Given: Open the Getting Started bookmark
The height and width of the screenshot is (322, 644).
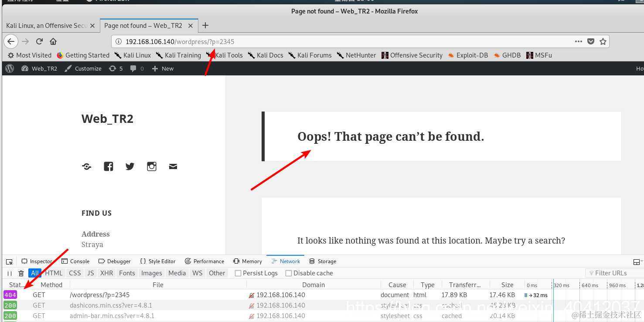Looking at the screenshot, I should coord(83,55).
